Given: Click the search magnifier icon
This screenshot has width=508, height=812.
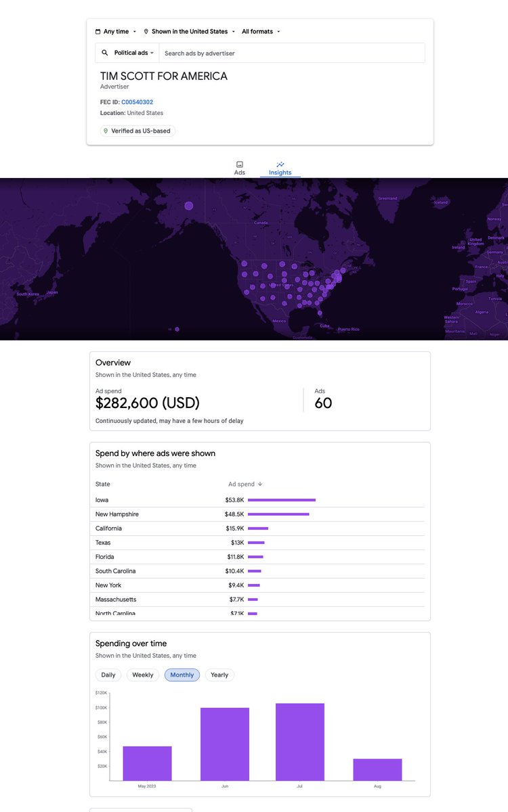Looking at the screenshot, I should point(105,53).
